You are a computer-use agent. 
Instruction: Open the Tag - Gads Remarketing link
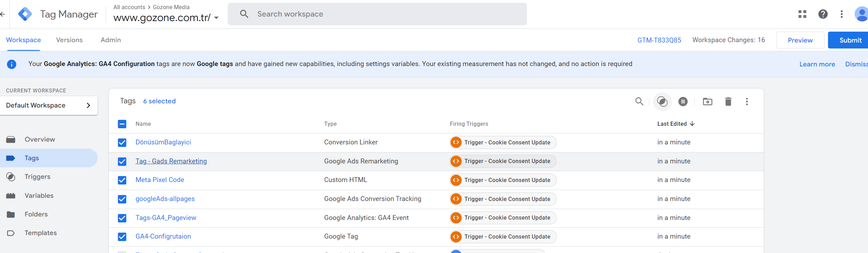click(171, 161)
